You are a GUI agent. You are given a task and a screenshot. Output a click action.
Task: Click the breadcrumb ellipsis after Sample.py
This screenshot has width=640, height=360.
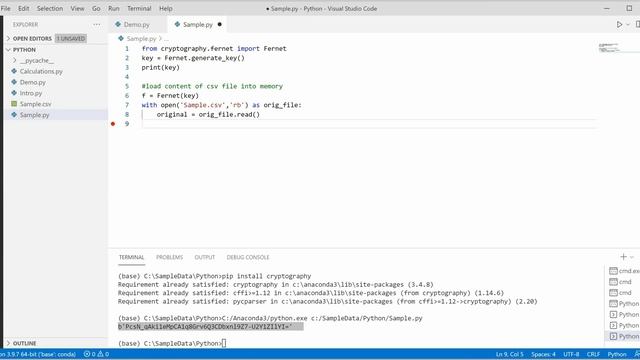[x=166, y=39]
